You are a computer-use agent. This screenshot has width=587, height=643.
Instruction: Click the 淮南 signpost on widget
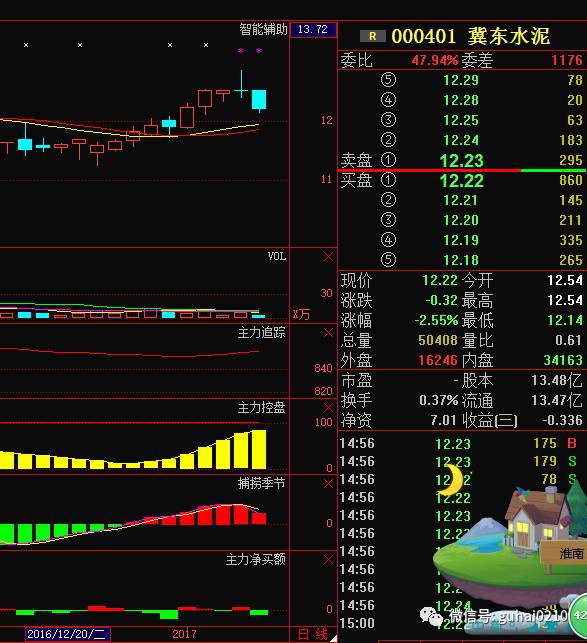571,554
